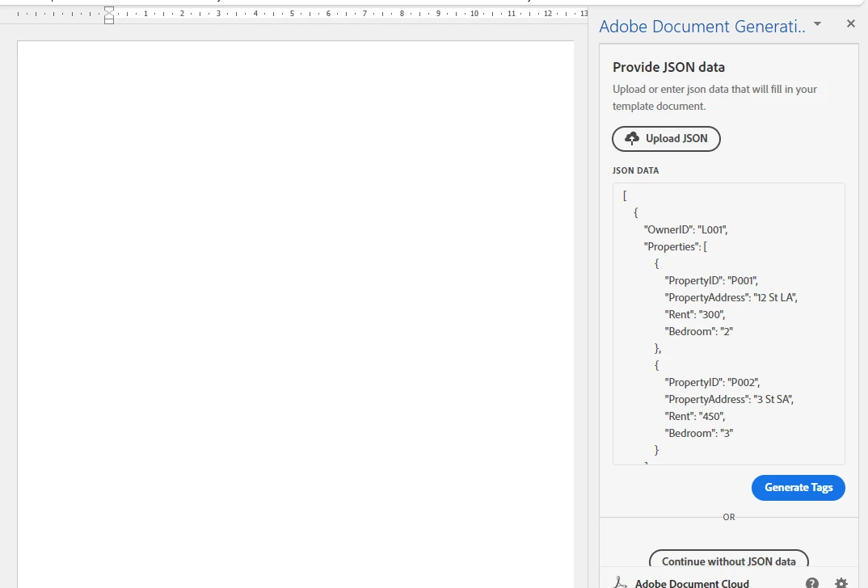Open the help question mark icon
Image resolution: width=868 pixels, height=588 pixels.
pos(812,583)
